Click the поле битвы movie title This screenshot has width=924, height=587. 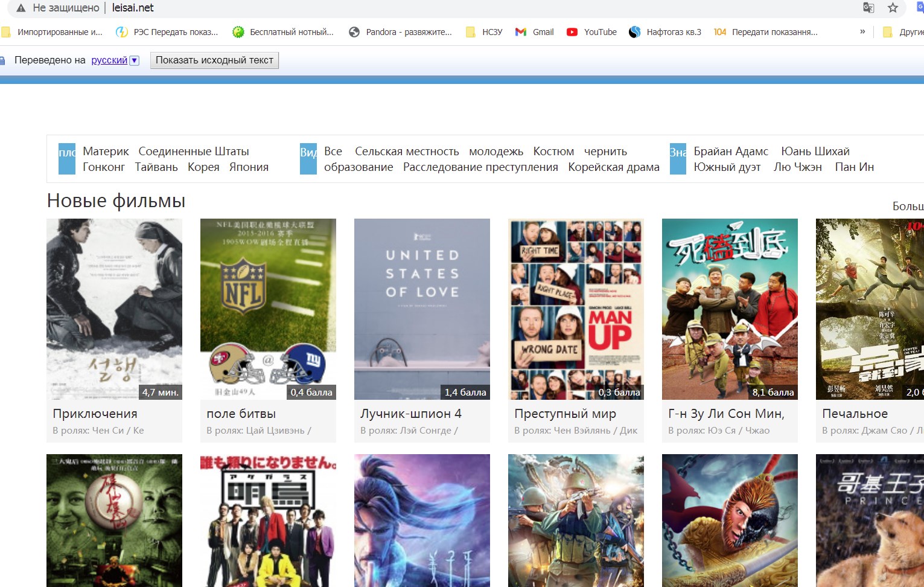click(x=241, y=414)
